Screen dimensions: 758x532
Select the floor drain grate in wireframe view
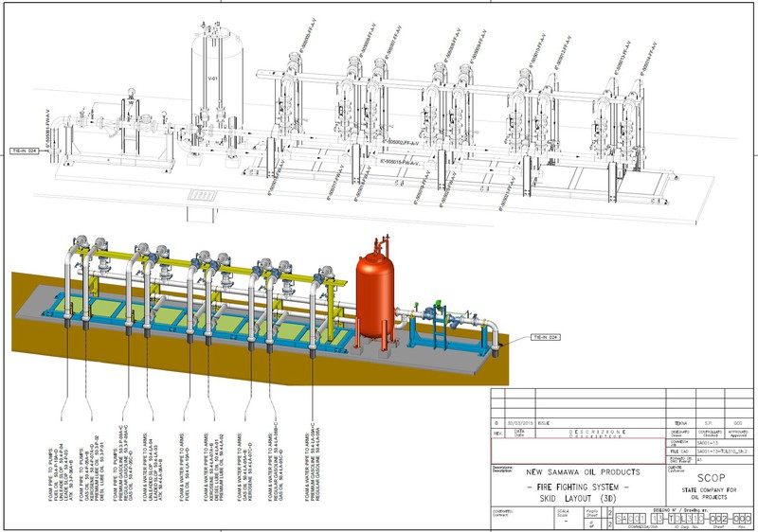198,195
